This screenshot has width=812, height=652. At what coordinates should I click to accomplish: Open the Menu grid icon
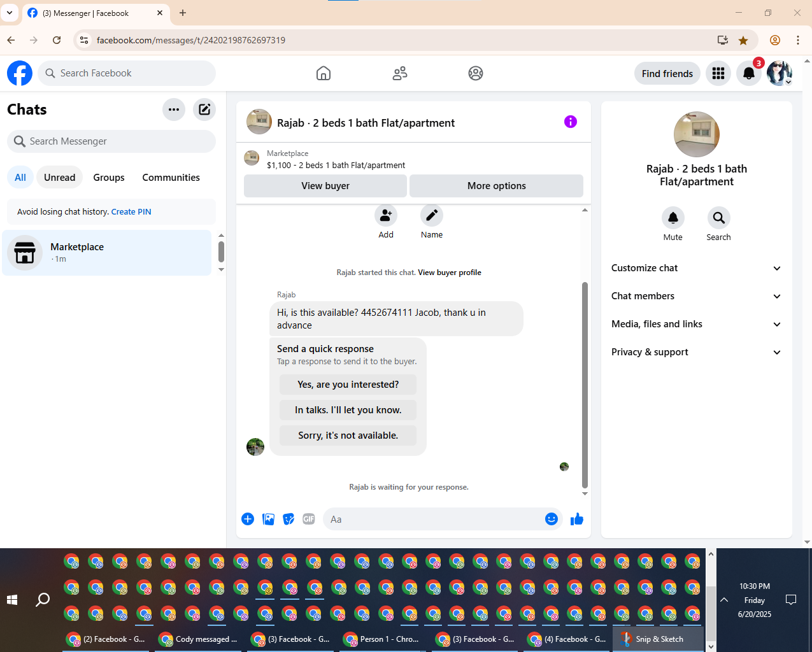click(718, 73)
